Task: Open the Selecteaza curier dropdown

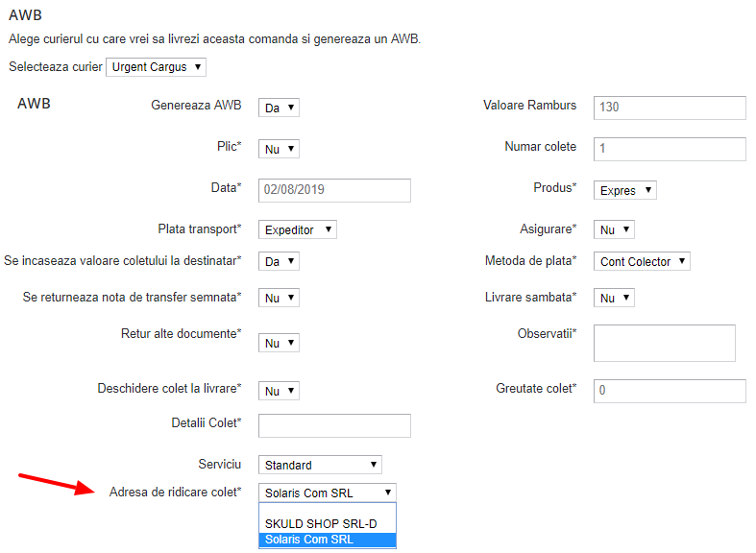Action: (x=156, y=67)
